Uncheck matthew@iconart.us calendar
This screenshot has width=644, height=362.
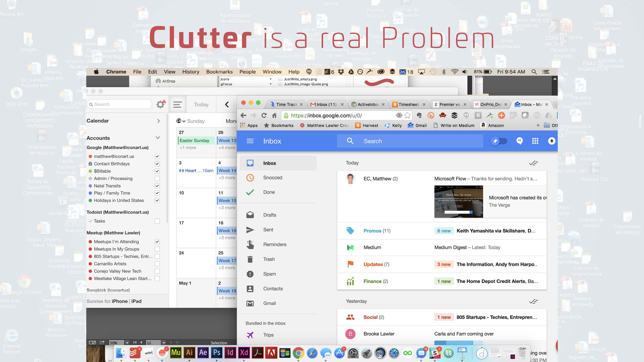pos(157,156)
